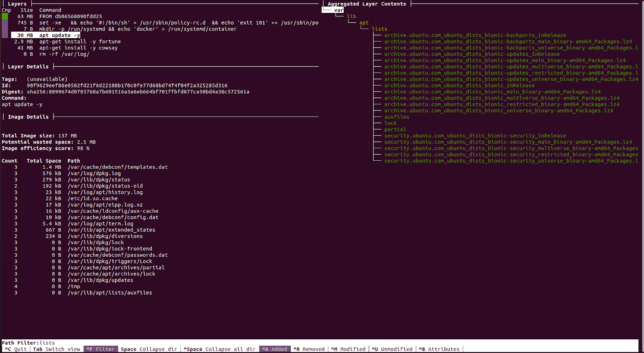The width and height of the screenshot is (644, 353).
Task: Select the rm -rf /var/log/ layer
Action: pos(56,54)
